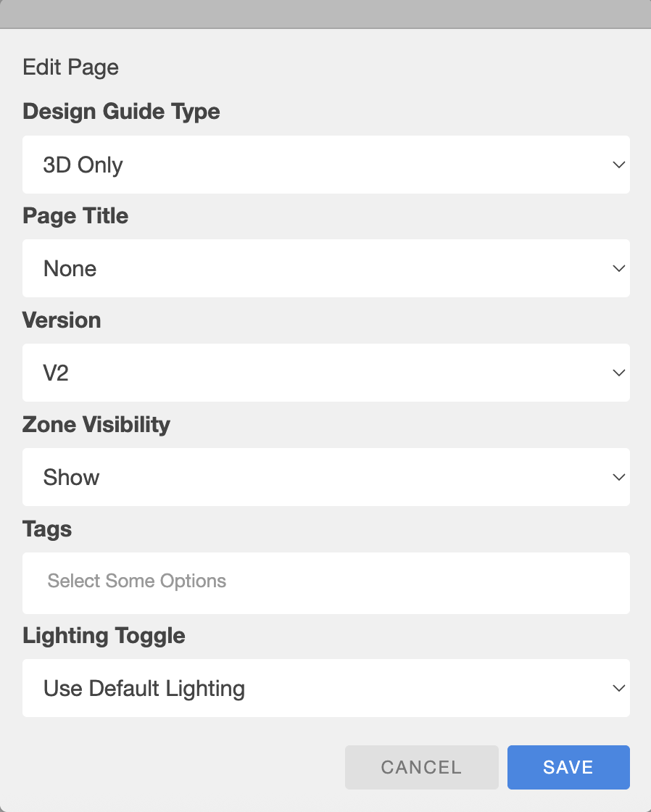This screenshot has height=812, width=651.
Task: Click the Design Guide Type label
Action: pyautogui.click(x=121, y=112)
